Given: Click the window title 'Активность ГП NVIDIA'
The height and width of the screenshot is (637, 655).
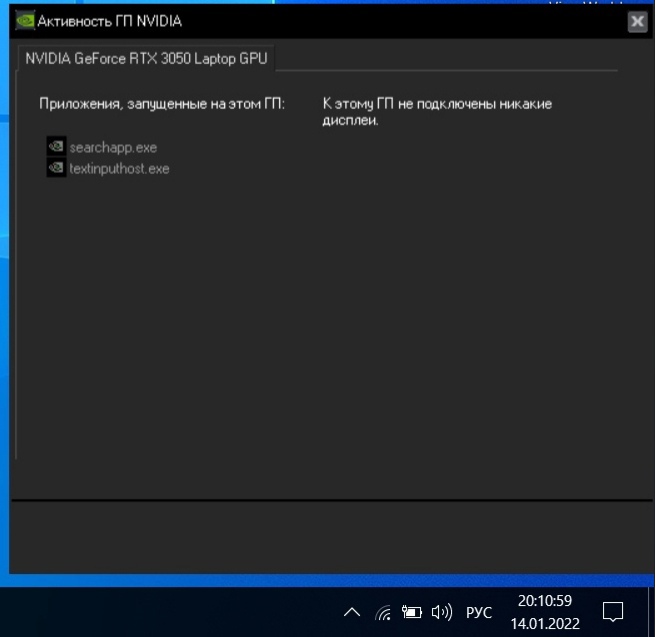Looking at the screenshot, I should pos(109,21).
